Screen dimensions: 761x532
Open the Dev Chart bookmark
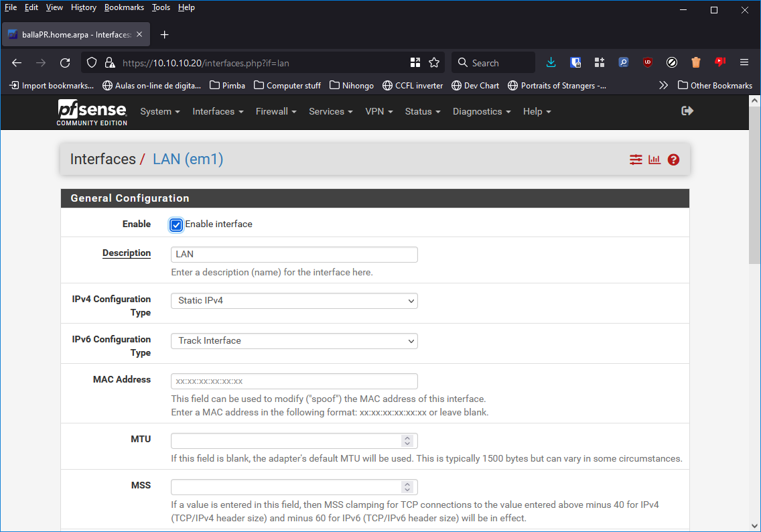[475, 86]
